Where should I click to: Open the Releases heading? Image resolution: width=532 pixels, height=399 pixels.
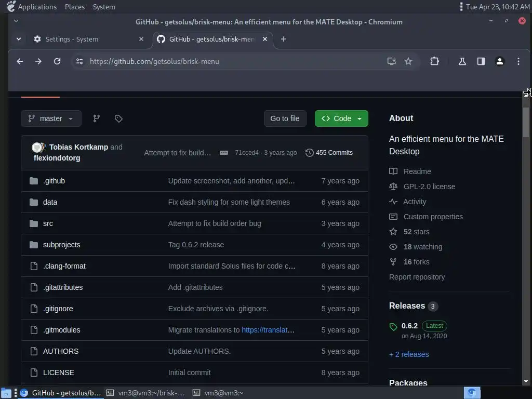tap(407, 305)
